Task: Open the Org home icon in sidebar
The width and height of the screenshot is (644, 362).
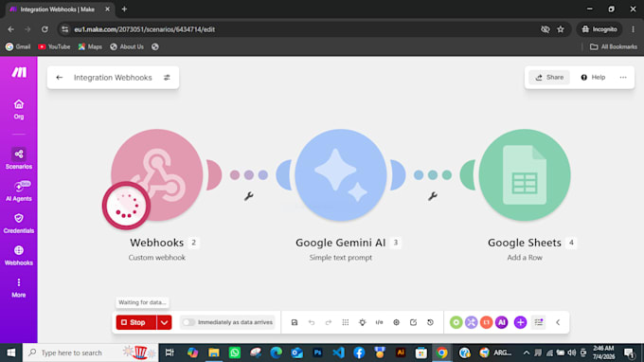Action: pyautogui.click(x=19, y=109)
